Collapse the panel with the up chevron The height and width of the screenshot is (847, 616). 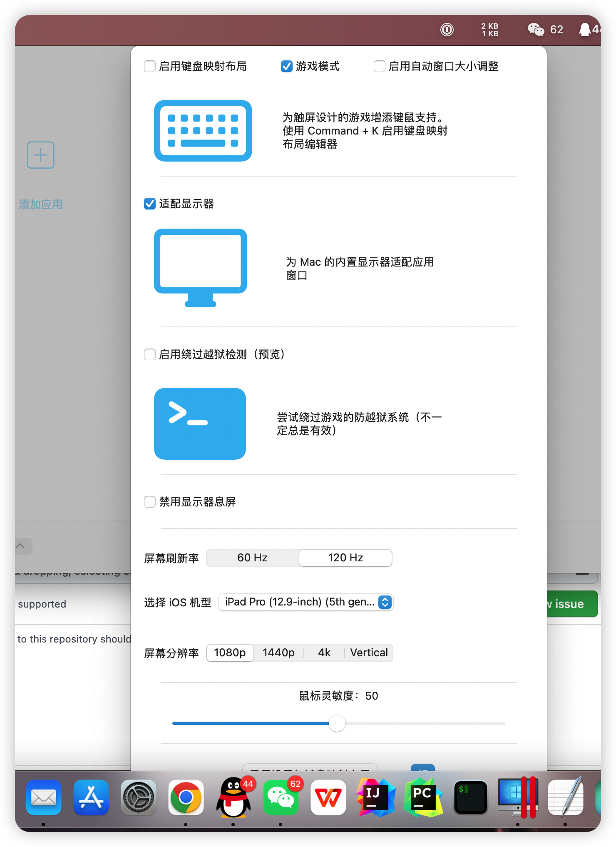pyautogui.click(x=21, y=546)
